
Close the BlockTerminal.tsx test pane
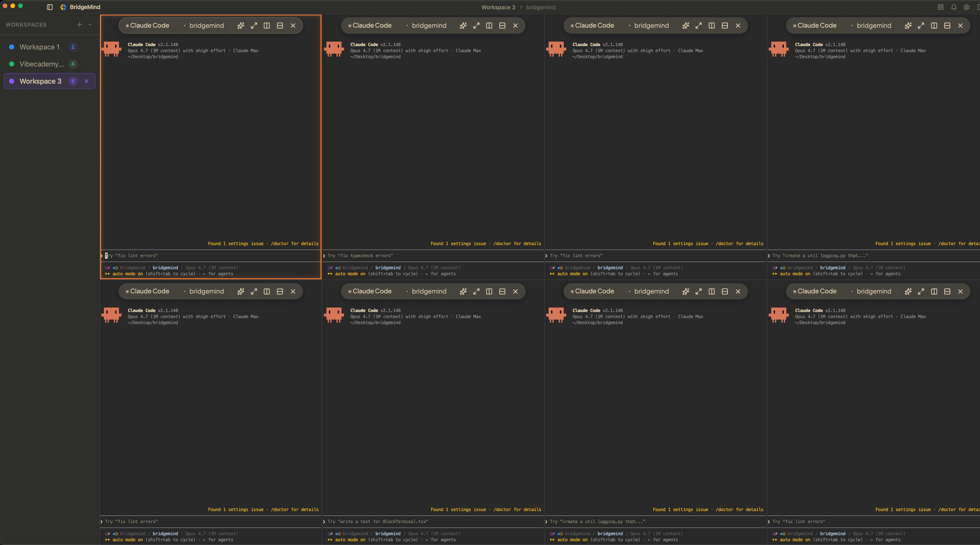click(x=516, y=292)
